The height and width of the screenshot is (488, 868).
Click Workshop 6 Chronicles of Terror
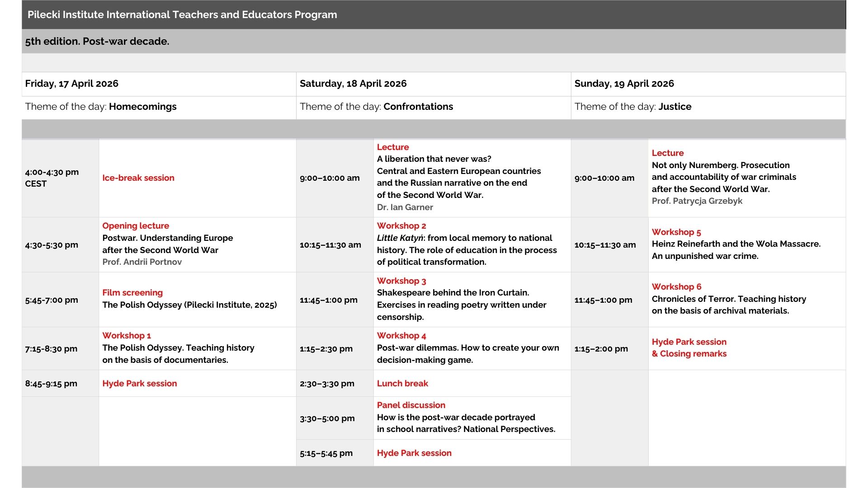pos(676,287)
